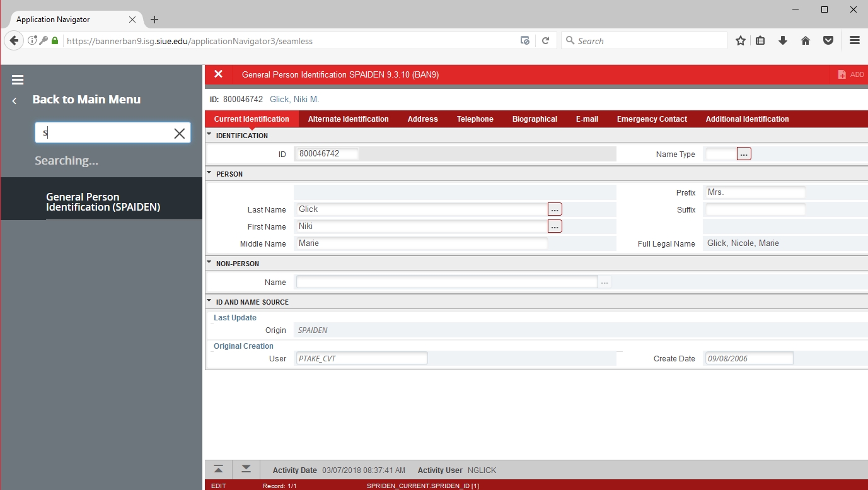
Task: Click into the Middle Name field
Action: [x=421, y=243]
